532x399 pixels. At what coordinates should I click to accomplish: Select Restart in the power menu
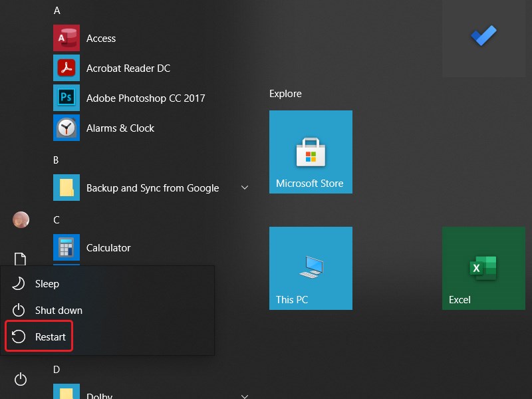(107, 336)
